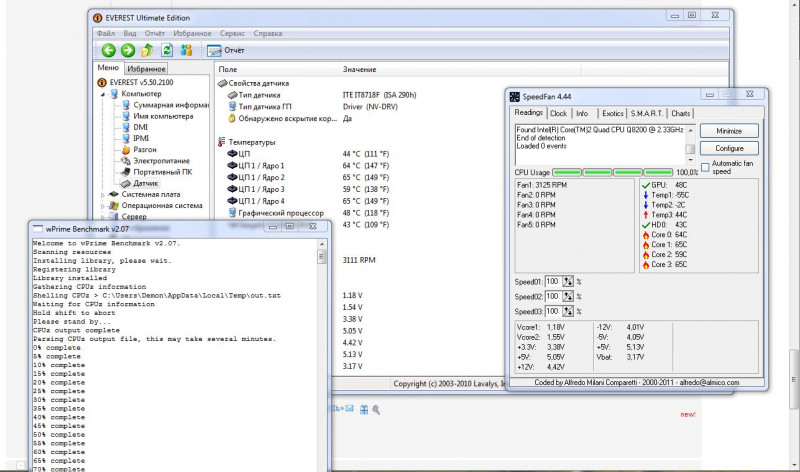Open the Файл menu in EVEREST
This screenshot has height=472, width=800.
[x=106, y=33]
